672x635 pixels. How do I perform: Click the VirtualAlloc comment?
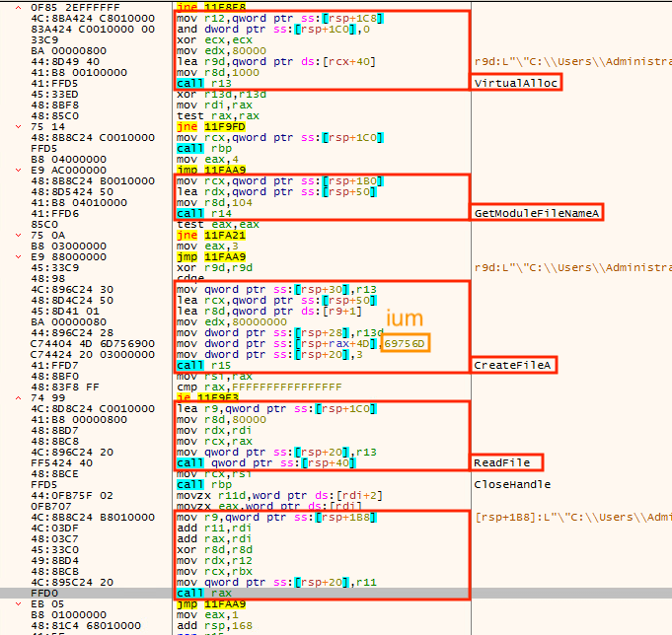[x=515, y=83]
